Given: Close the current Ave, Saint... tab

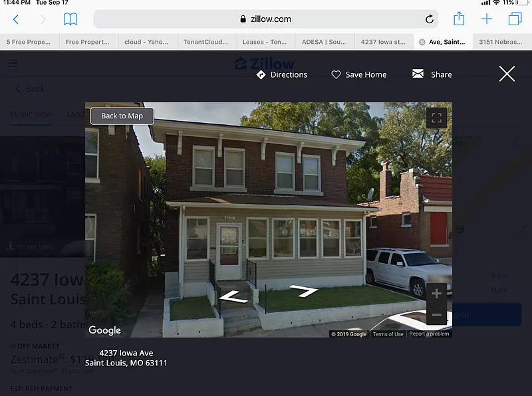Looking at the screenshot, I should (422, 42).
